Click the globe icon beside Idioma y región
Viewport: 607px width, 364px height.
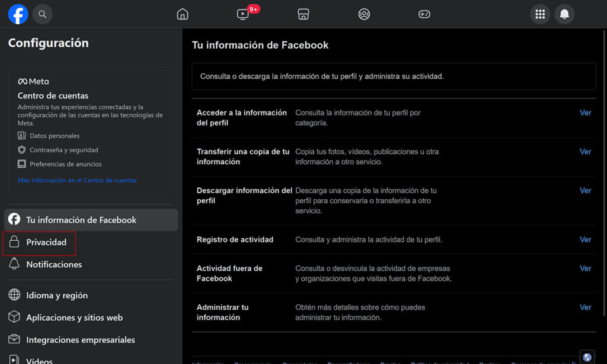14,295
